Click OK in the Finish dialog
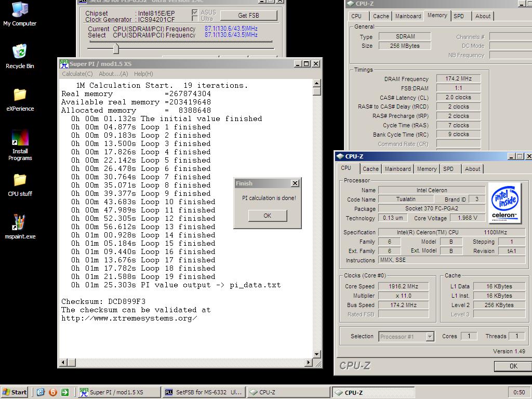Viewport: 532px width, 399px height. (268, 216)
